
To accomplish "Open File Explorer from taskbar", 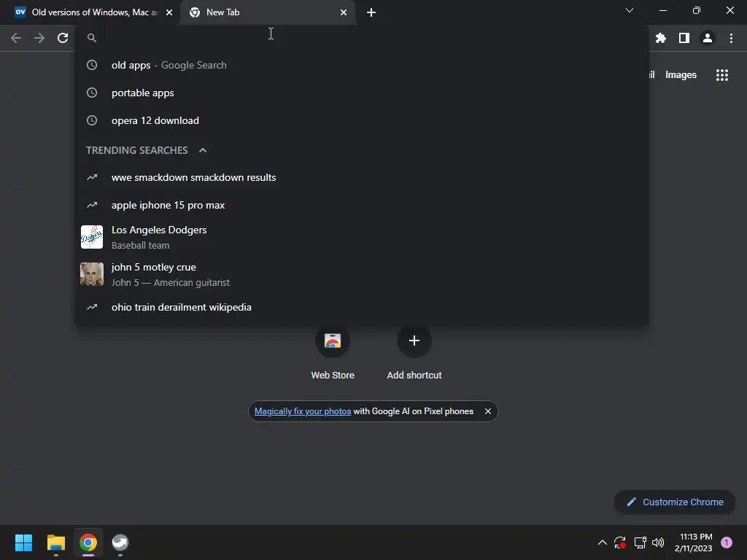I will coord(55,542).
